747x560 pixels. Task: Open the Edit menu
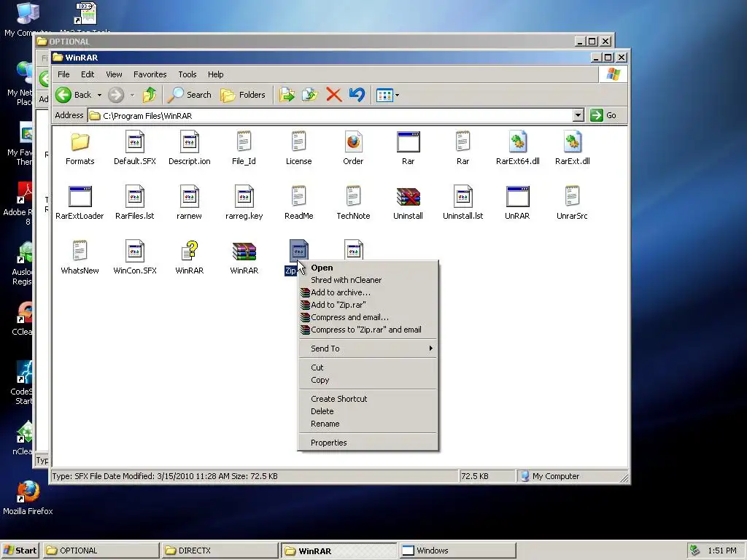[x=88, y=74]
